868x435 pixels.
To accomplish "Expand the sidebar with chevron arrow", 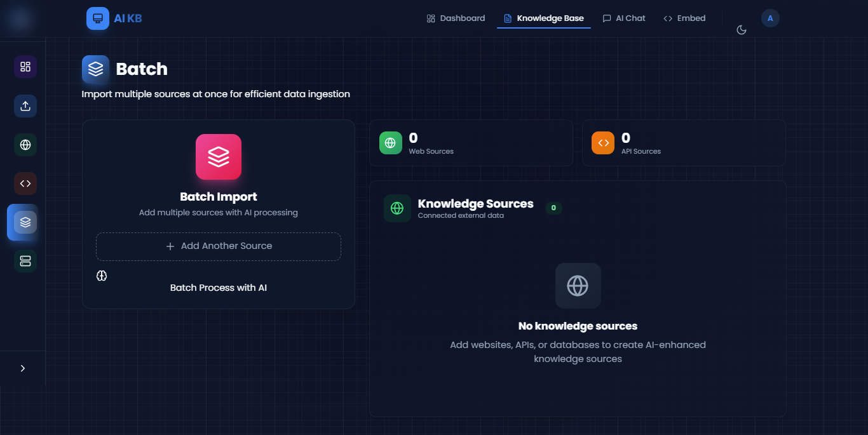I will click(23, 368).
